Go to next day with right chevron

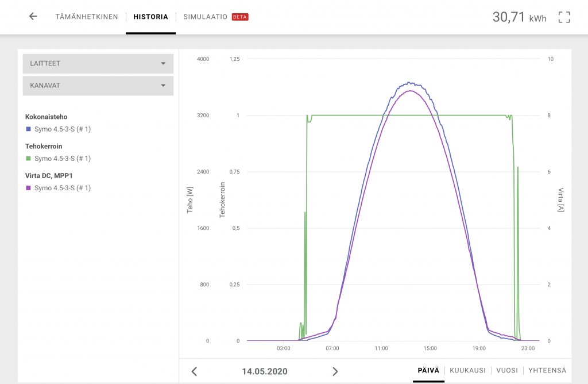[335, 371]
